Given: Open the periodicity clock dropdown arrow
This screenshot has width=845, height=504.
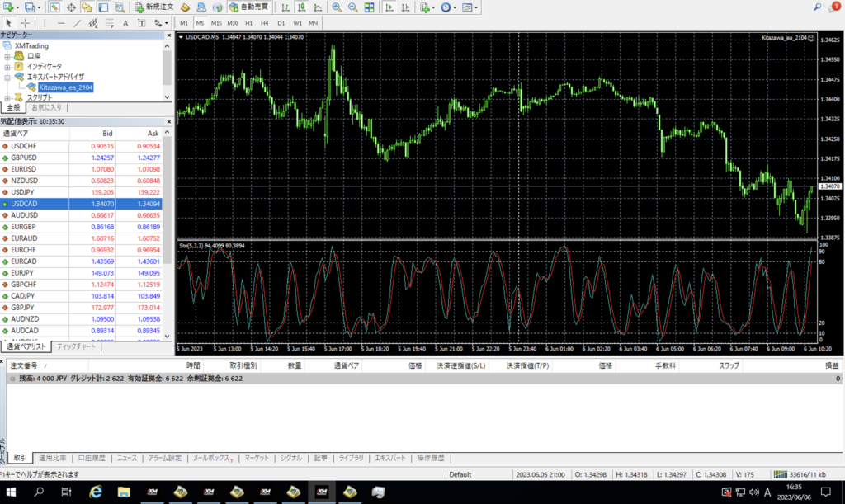Looking at the screenshot, I should (456, 7).
